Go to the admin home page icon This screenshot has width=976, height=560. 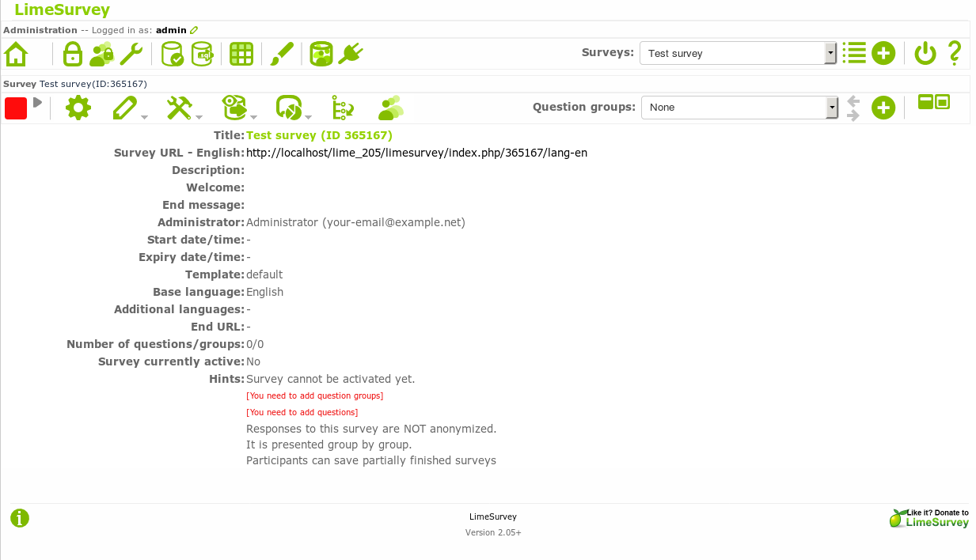(x=17, y=54)
